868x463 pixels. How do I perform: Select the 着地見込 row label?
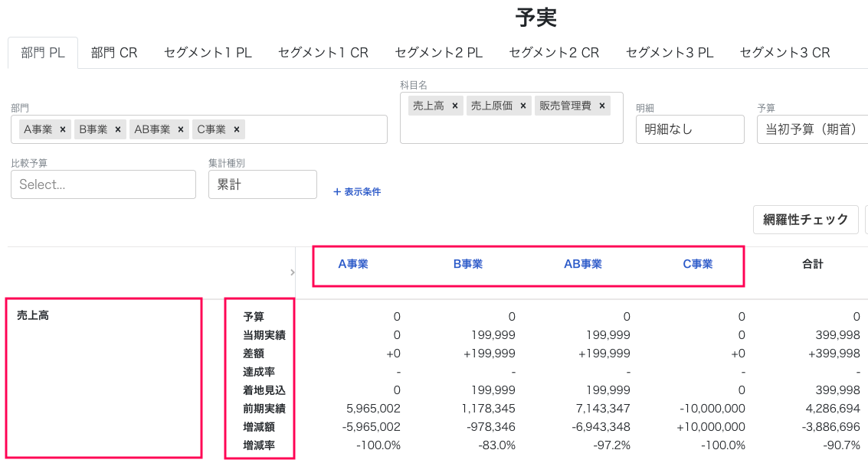264,390
